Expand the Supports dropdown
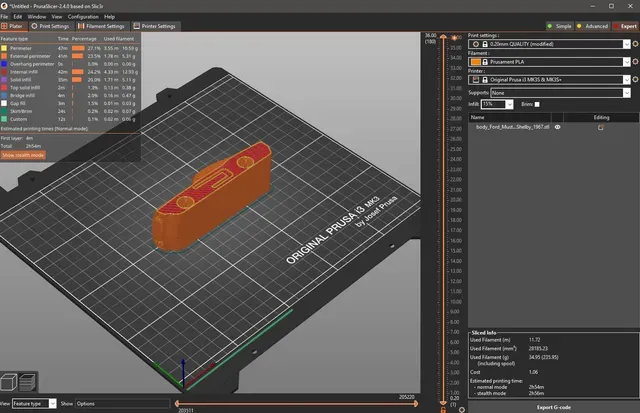This screenshot has height=413, width=640. [x=627, y=93]
